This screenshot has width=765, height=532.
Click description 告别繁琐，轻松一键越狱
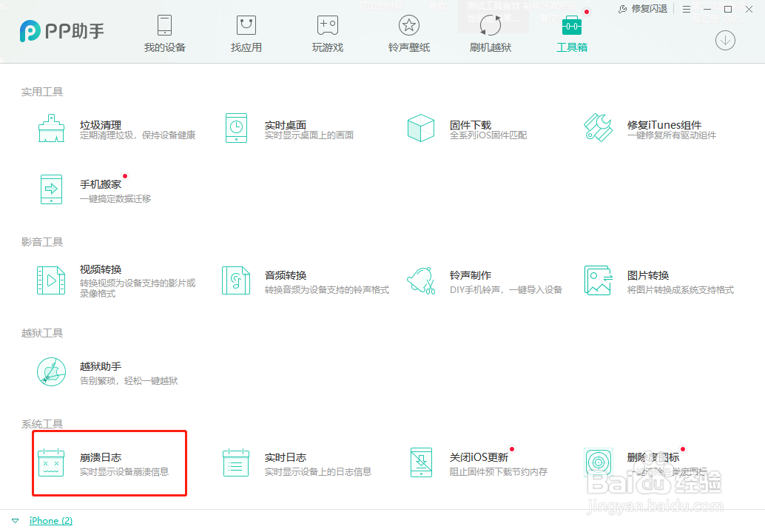pos(129,381)
